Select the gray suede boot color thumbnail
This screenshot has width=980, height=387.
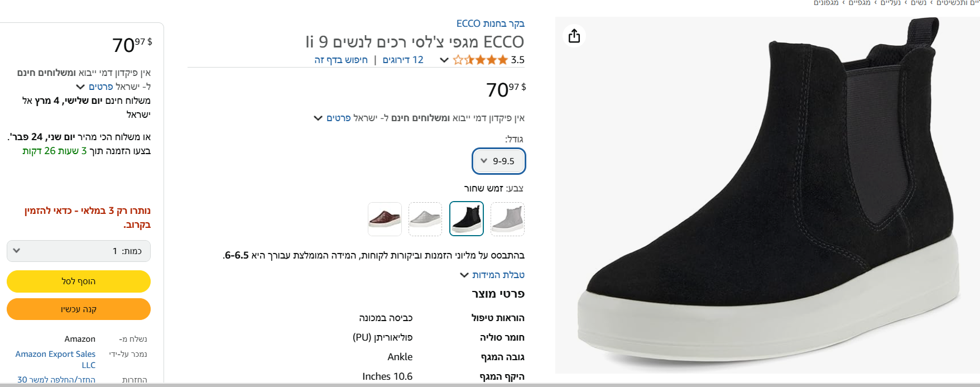[x=507, y=219]
